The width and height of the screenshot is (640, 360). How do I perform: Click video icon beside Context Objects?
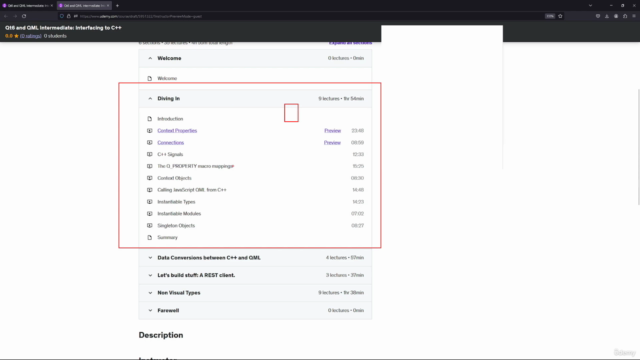coord(150,178)
